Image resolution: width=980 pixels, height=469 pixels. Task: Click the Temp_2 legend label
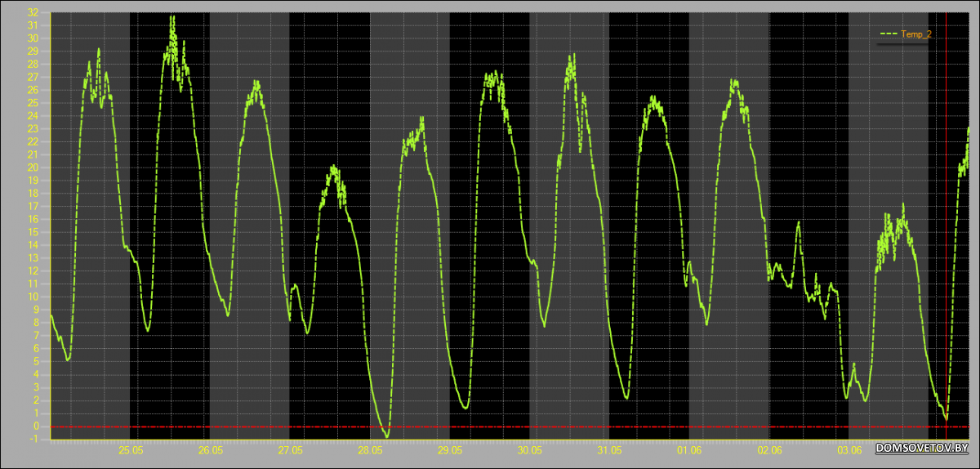pos(916,34)
